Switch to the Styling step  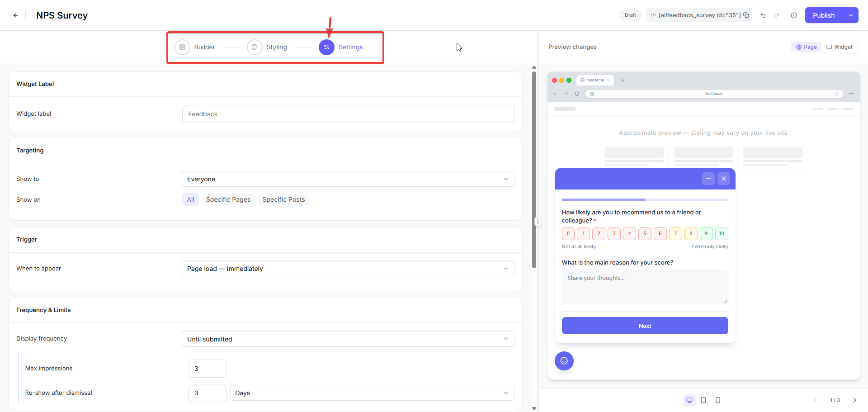[267, 47]
